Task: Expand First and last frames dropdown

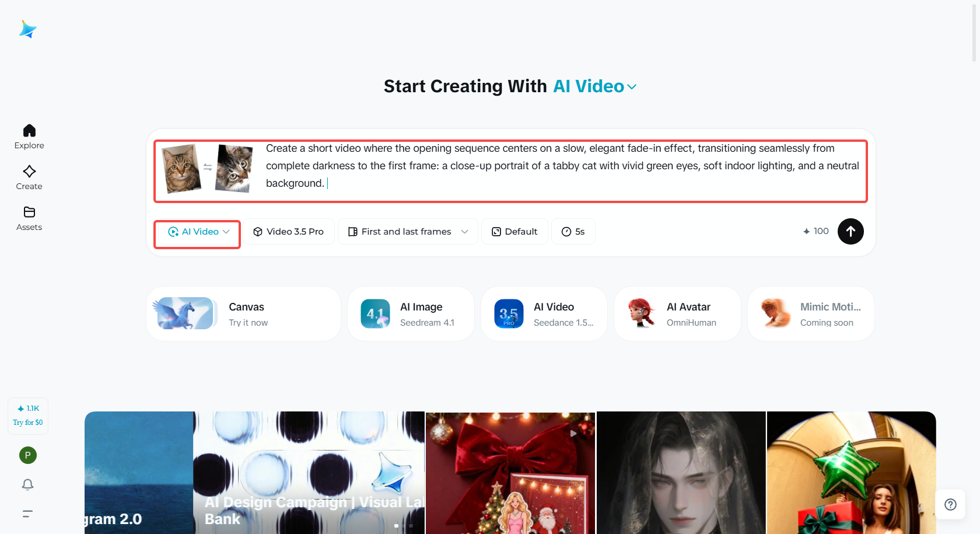Action: 408,232
